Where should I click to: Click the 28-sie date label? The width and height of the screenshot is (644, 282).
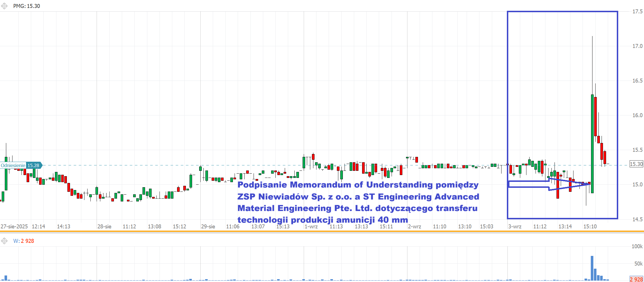[x=104, y=226]
